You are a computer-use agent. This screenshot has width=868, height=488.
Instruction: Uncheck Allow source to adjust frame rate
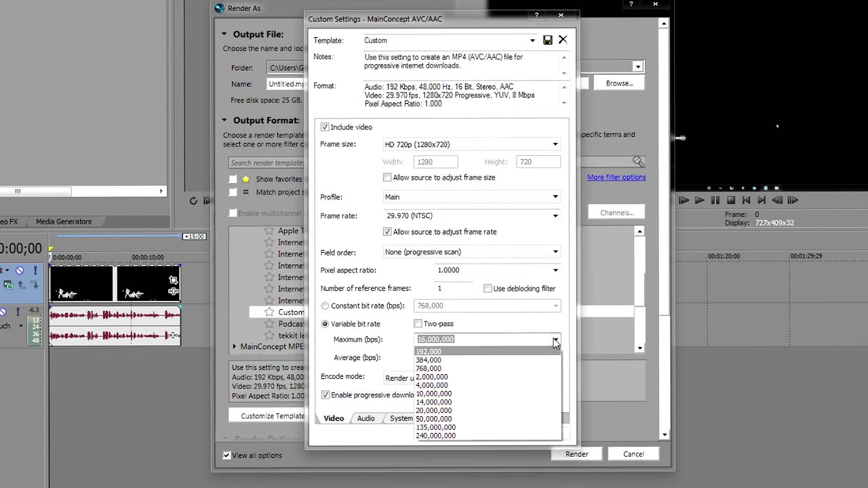point(387,231)
